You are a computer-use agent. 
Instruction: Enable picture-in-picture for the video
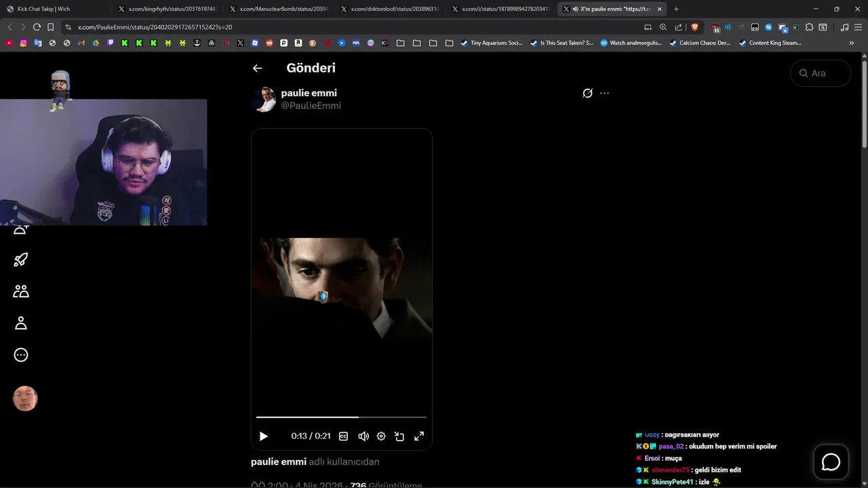(x=399, y=436)
